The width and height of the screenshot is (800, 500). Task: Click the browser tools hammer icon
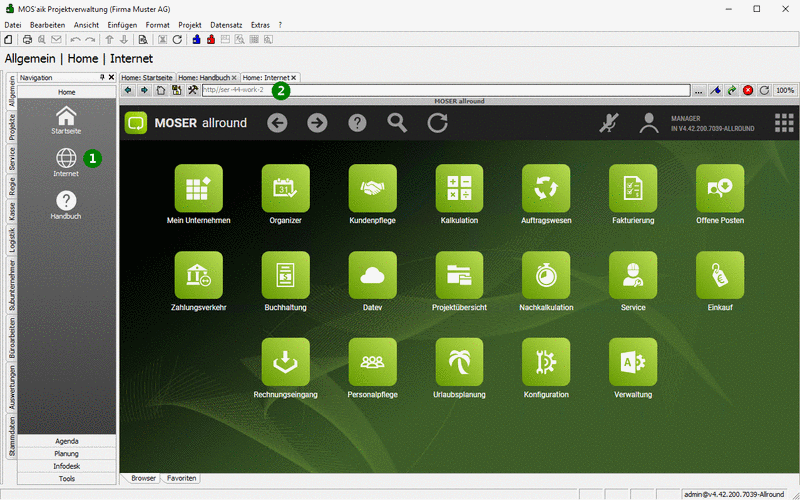tap(193, 90)
